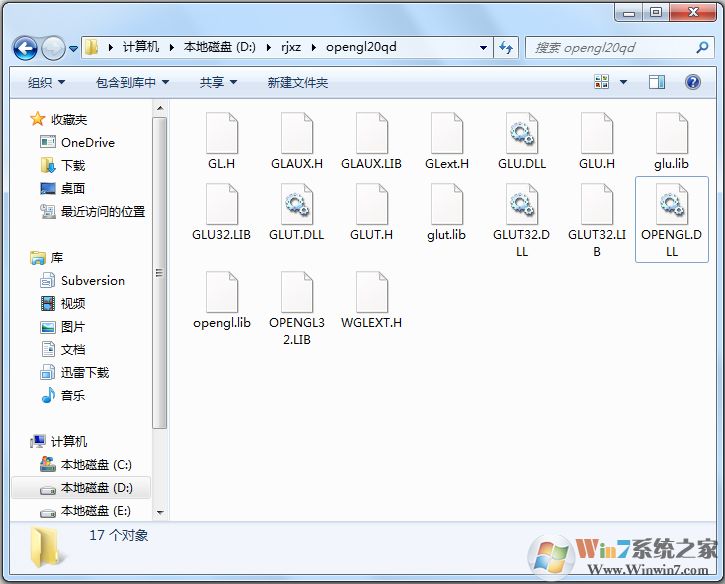Expand the 本地磁盘 (D:) breadcrumb arrow
725x584 pixels.
pyautogui.click(x=269, y=47)
